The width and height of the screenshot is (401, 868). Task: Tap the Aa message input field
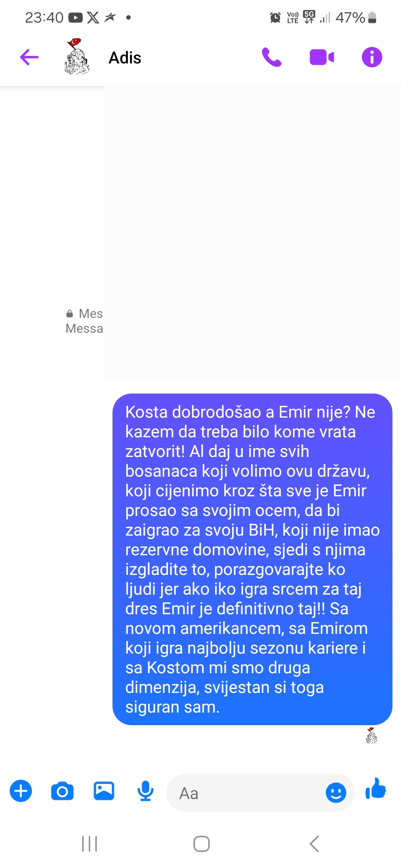(245, 793)
